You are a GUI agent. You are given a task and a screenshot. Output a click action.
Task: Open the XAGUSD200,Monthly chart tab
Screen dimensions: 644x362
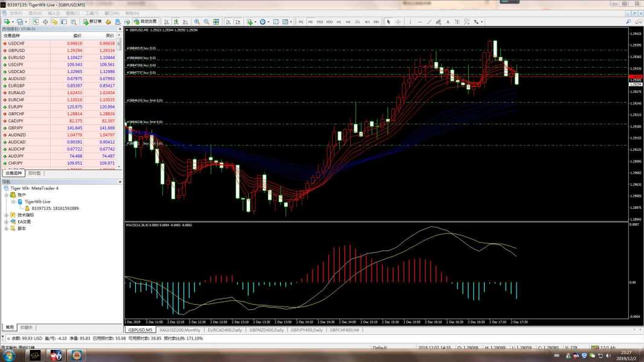point(180,330)
